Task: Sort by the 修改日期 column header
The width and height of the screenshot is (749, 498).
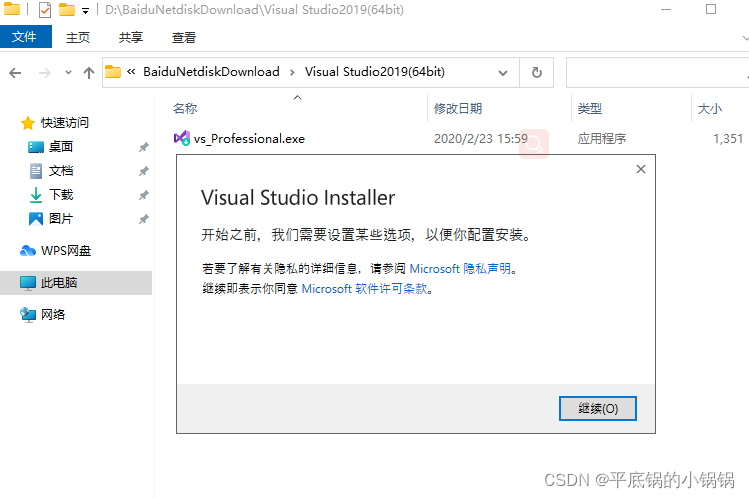Action: point(458,108)
